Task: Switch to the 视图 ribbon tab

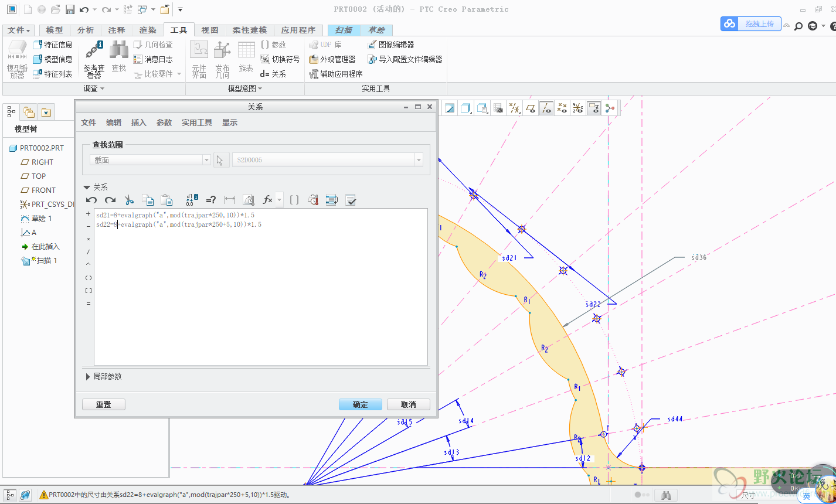Action: point(210,30)
